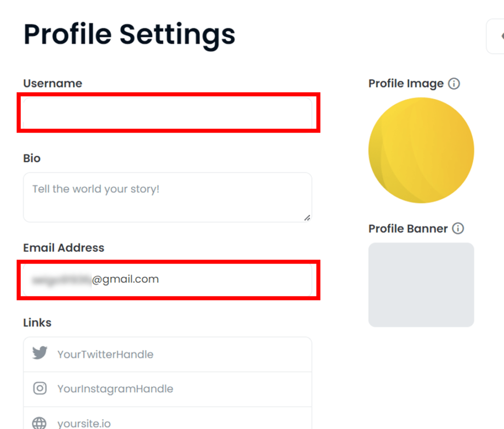Click the Twitter bird icon
Viewport: 504px width, 429px height.
click(x=40, y=353)
